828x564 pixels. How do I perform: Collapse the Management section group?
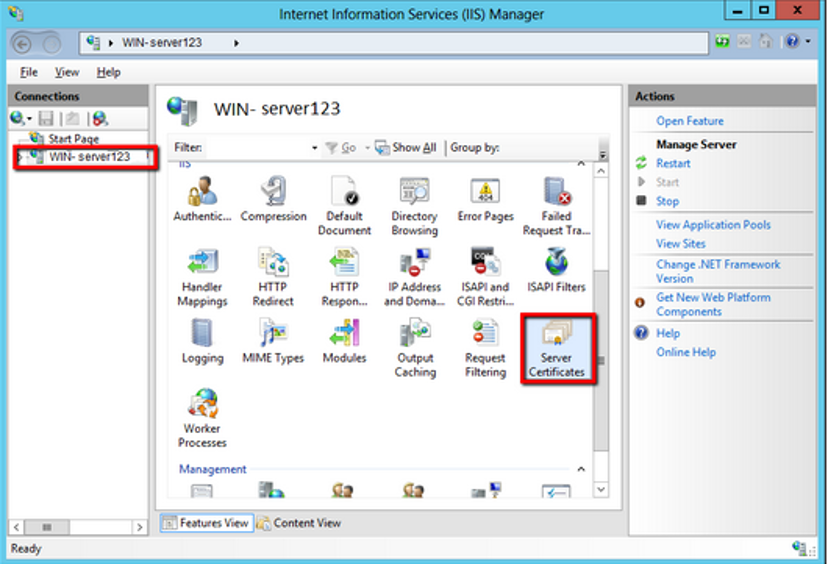click(x=581, y=469)
